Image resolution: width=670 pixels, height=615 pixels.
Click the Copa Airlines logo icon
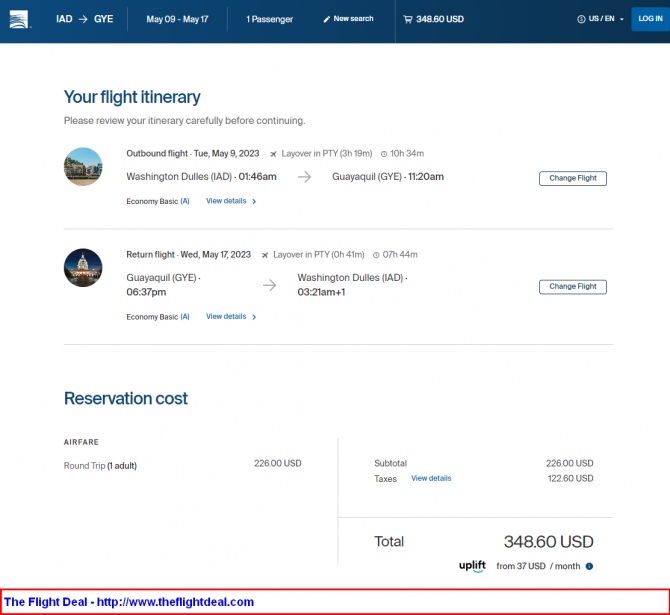tap(19, 19)
